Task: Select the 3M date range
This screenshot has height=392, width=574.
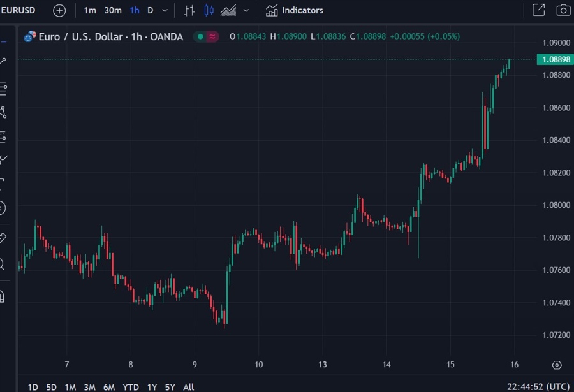Action: pos(90,387)
